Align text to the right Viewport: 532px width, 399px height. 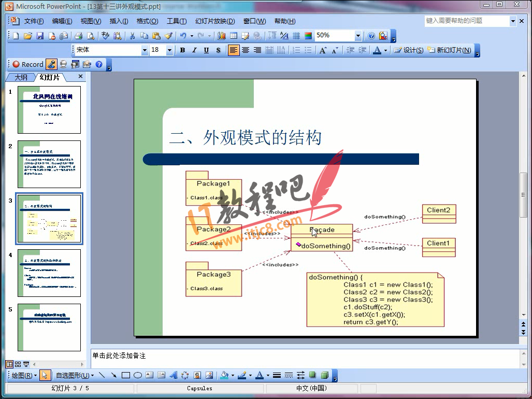257,50
